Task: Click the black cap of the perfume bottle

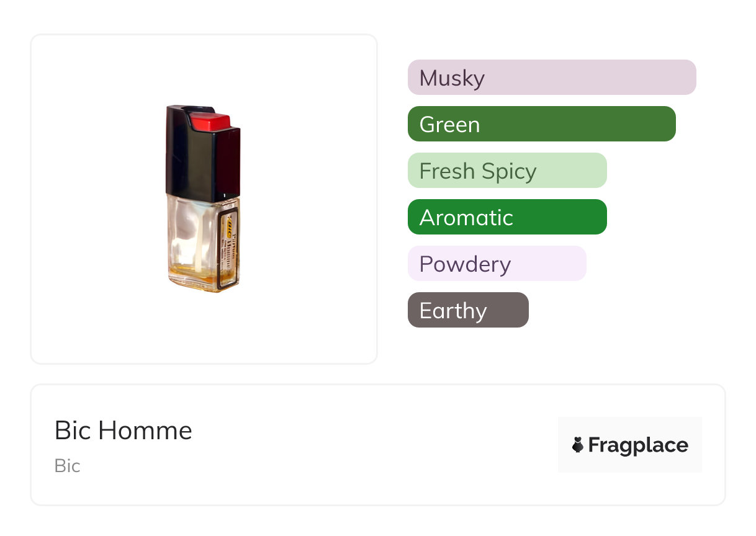Action: tap(202, 161)
